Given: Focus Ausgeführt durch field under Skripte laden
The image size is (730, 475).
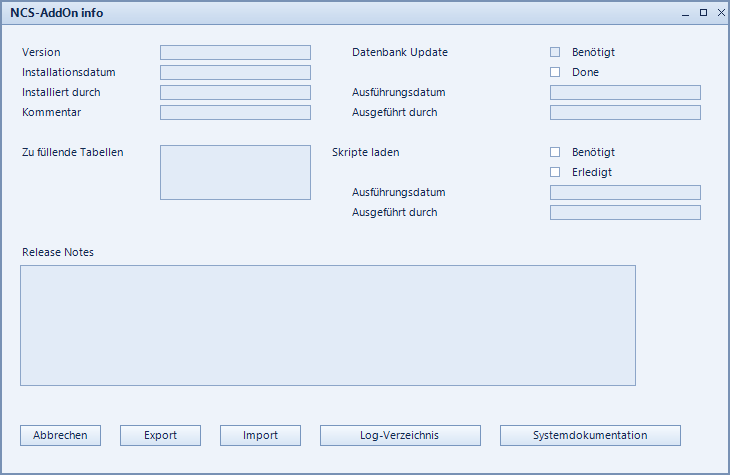Looking at the screenshot, I should (625, 212).
